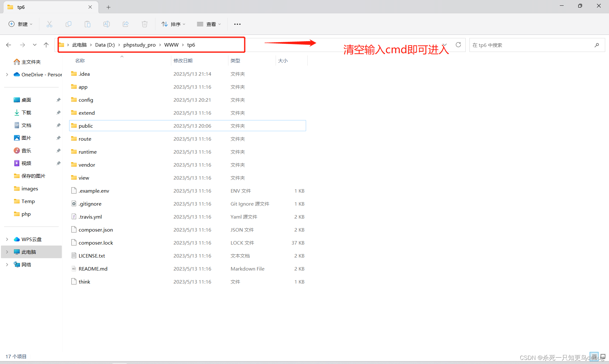
Task: Open the Sort (排序) dropdown
Action: [x=173, y=24]
